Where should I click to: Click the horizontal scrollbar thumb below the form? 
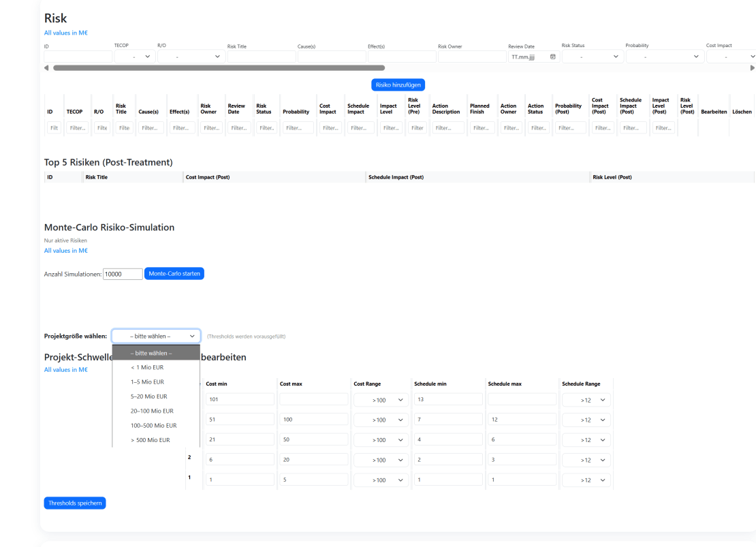click(x=218, y=68)
